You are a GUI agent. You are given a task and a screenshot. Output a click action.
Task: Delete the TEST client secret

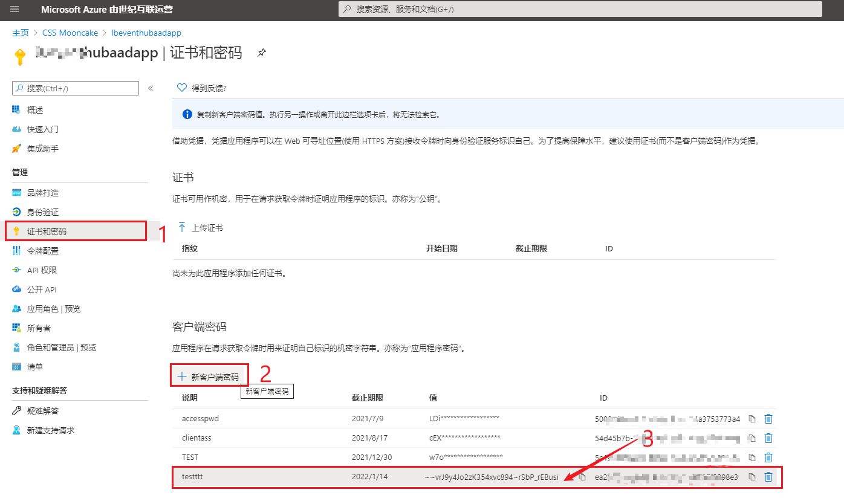coord(768,457)
